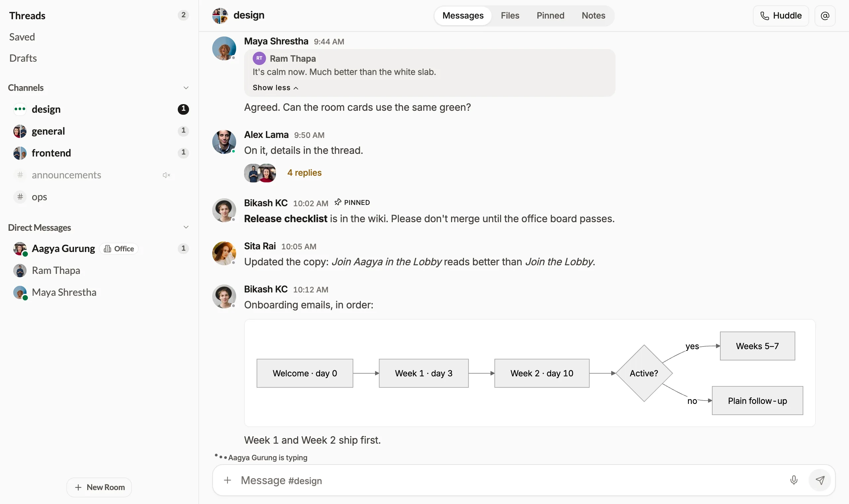
Task: Switch to the Messages tab
Action: pyautogui.click(x=463, y=16)
